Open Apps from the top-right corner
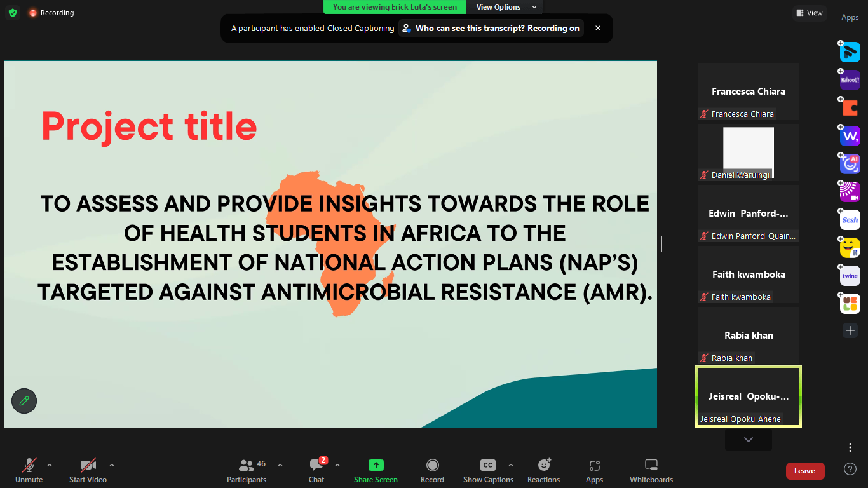Image resolution: width=868 pixels, height=488 pixels. (x=850, y=17)
